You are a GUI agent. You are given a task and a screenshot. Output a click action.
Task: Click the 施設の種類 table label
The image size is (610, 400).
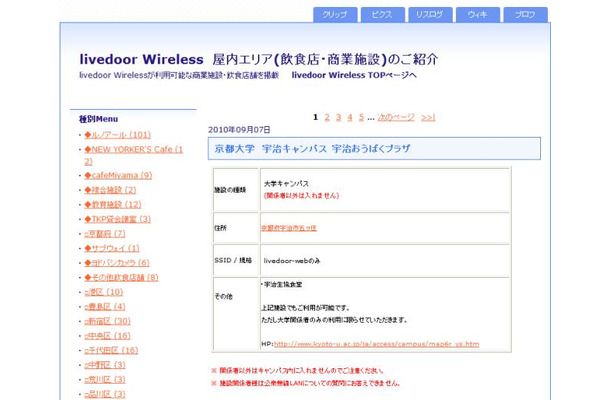230,190
